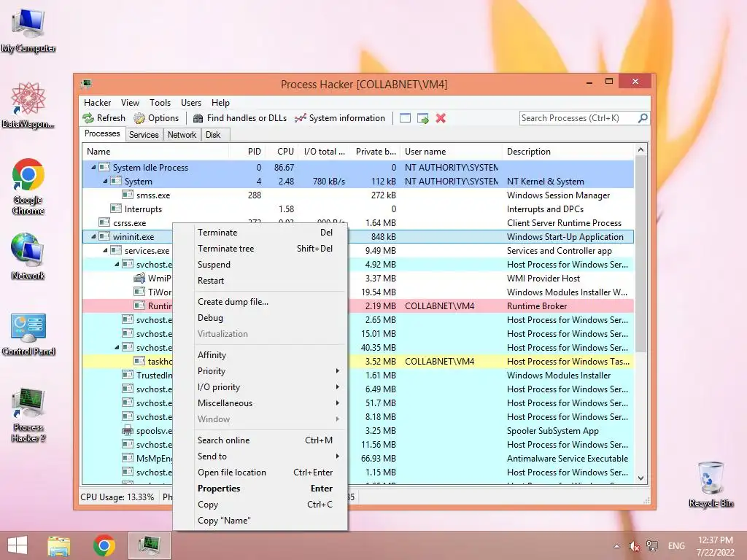Open Process Hacker 2 desktop shortcut
This screenshot has height=560, width=747.
(x=28, y=415)
